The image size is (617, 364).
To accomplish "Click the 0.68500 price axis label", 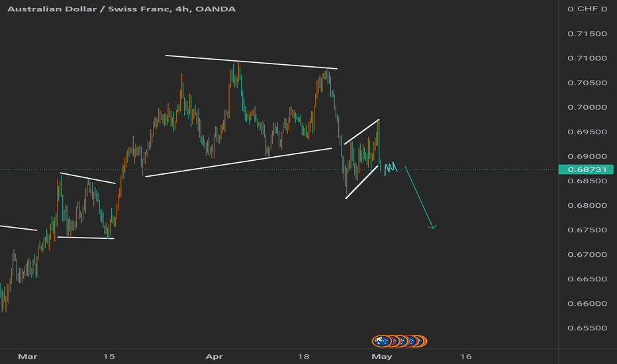I will pos(587,181).
